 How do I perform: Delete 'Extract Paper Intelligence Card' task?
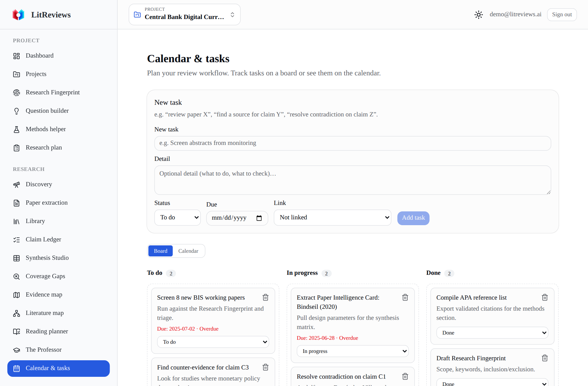[x=405, y=297]
